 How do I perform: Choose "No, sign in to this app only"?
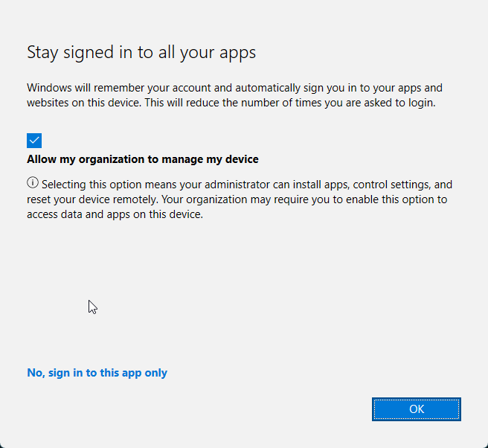pos(97,373)
